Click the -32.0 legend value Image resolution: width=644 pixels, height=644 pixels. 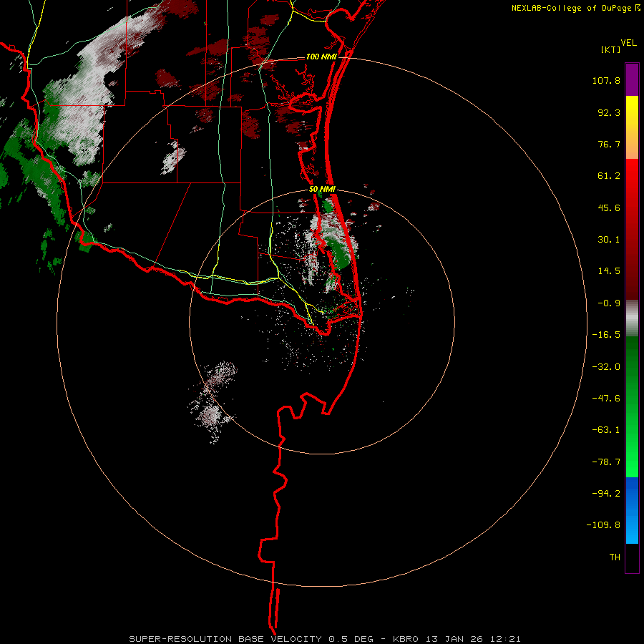[606, 367]
